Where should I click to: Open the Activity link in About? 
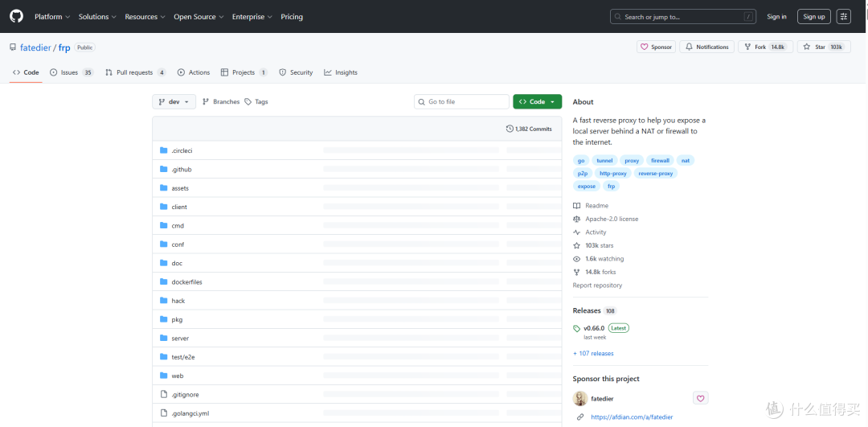(x=590, y=232)
